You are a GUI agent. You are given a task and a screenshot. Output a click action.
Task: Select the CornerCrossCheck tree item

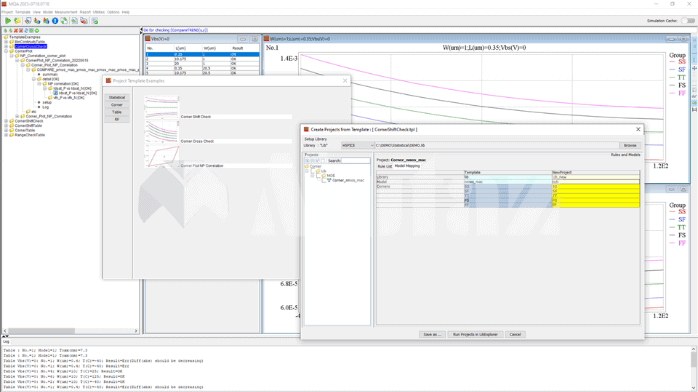30,46
